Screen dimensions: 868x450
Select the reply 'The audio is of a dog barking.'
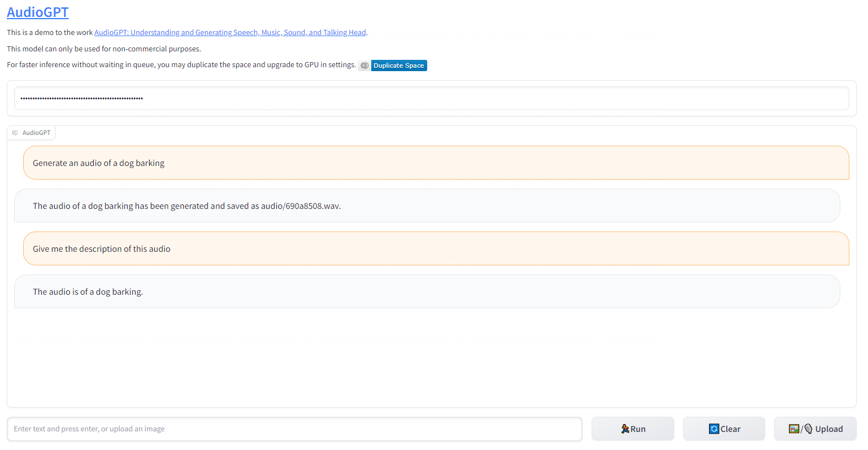click(427, 291)
